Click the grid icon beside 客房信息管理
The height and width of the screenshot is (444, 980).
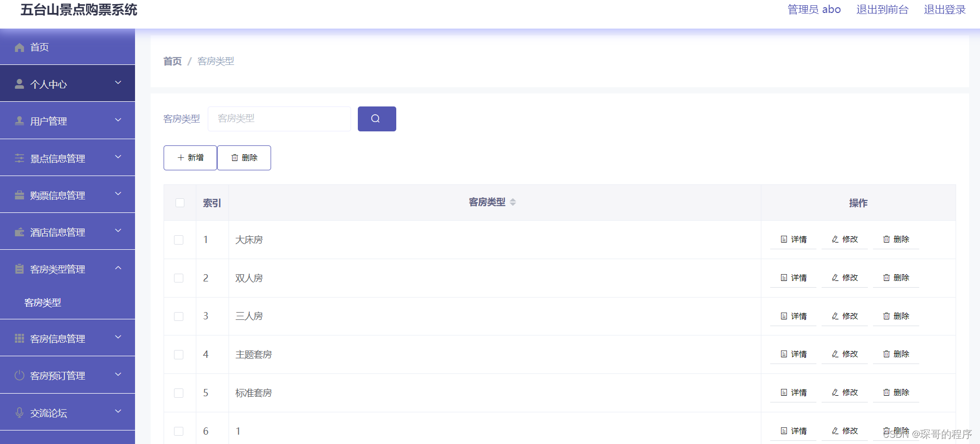(x=19, y=339)
